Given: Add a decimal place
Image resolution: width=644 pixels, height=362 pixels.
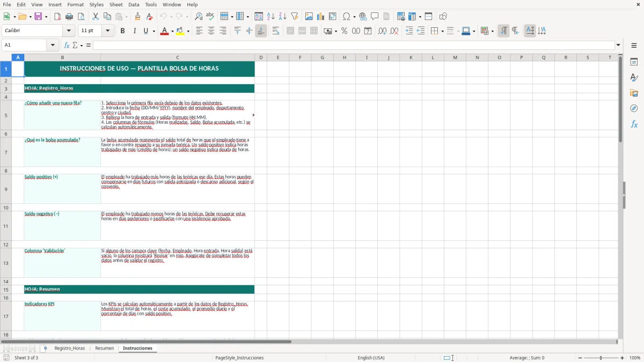Looking at the screenshot, I should pos(382,31).
